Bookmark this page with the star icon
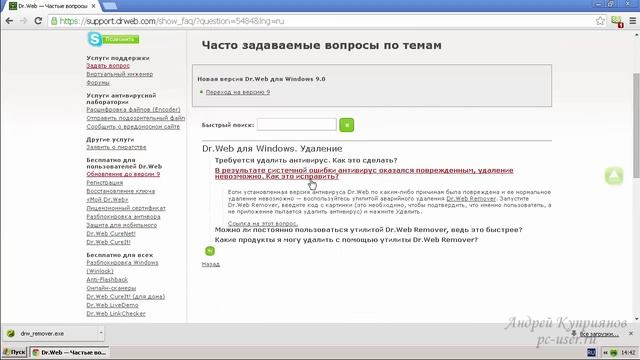This screenshot has height=360, width=640. point(600,21)
